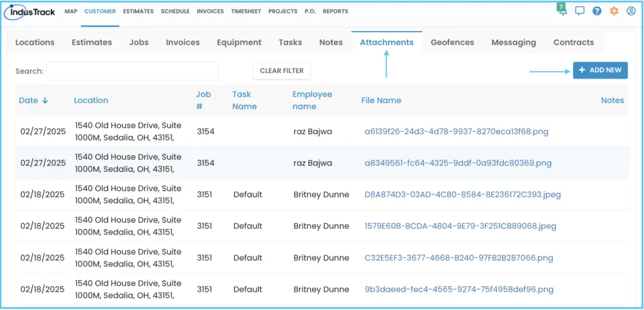
Task: Select job number in a8349561 file row
Action: click(206, 163)
